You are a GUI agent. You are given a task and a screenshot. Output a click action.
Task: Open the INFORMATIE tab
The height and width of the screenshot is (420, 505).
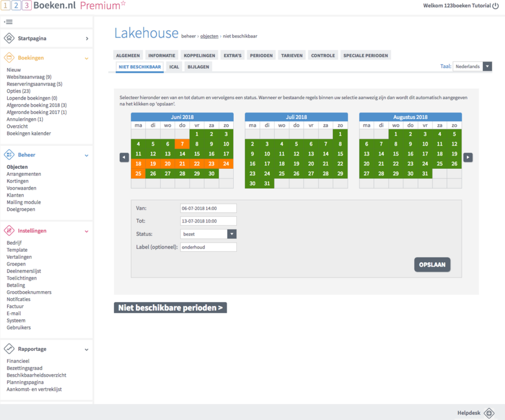(x=162, y=55)
